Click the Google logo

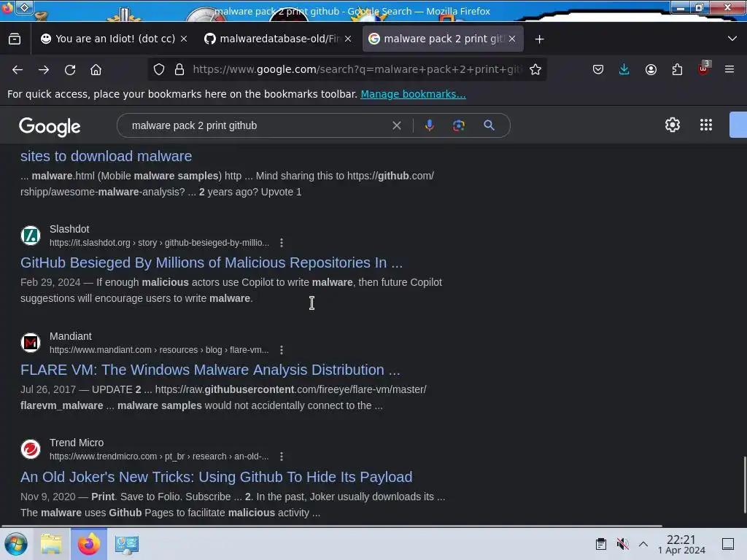click(50, 127)
